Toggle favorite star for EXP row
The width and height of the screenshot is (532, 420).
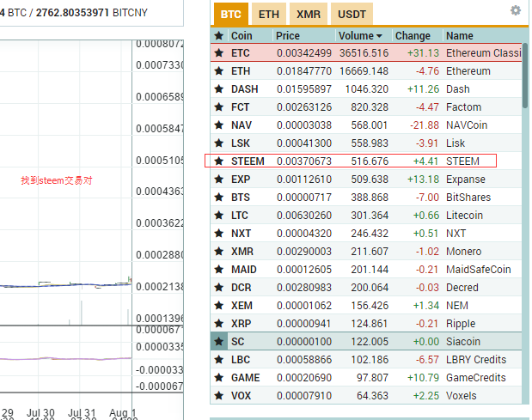pos(219,179)
